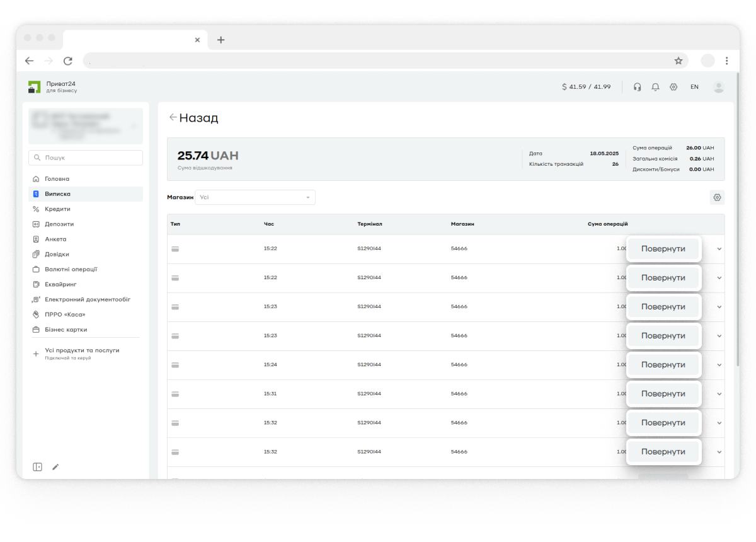
Task: Go to Депозити menu item
Action: 59,224
